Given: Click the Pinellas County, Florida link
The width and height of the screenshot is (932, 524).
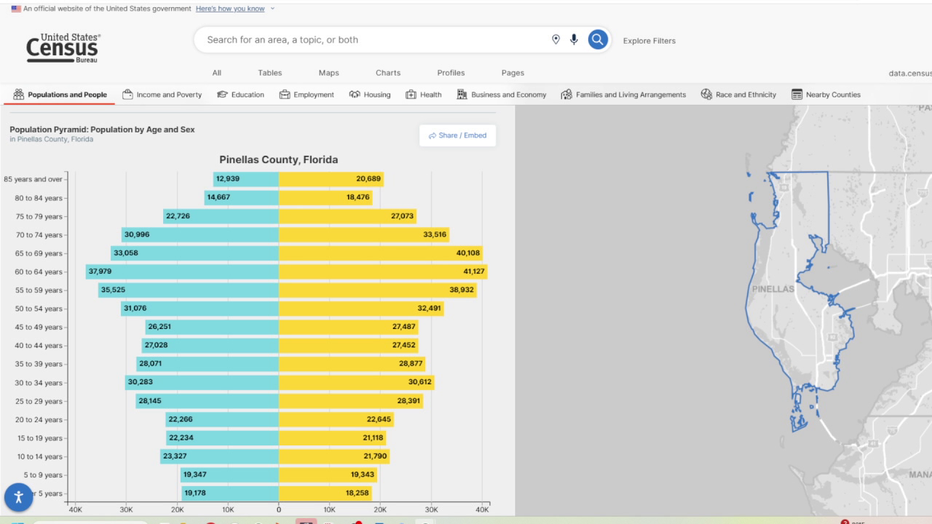Looking at the screenshot, I should [55, 140].
